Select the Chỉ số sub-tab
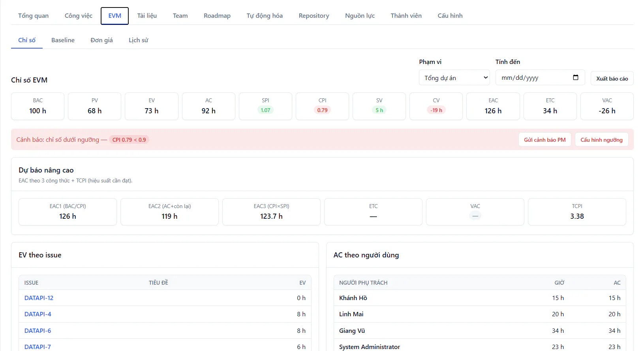The height and width of the screenshot is (351, 644). tap(27, 40)
